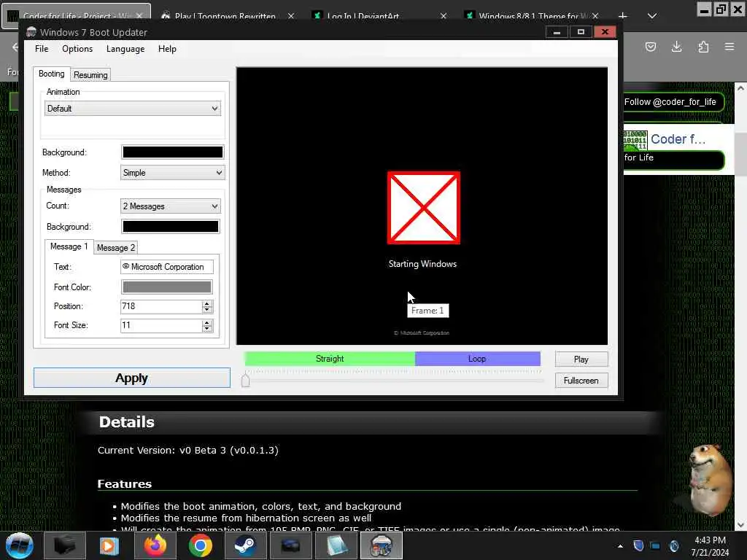Open the File menu
This screenshot has width=747, height=560.
coord(42,49)
